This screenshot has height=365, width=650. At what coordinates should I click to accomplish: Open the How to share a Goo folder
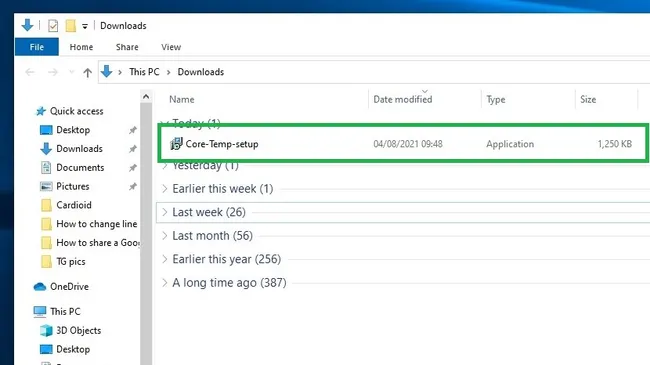(x=98, y=243)
